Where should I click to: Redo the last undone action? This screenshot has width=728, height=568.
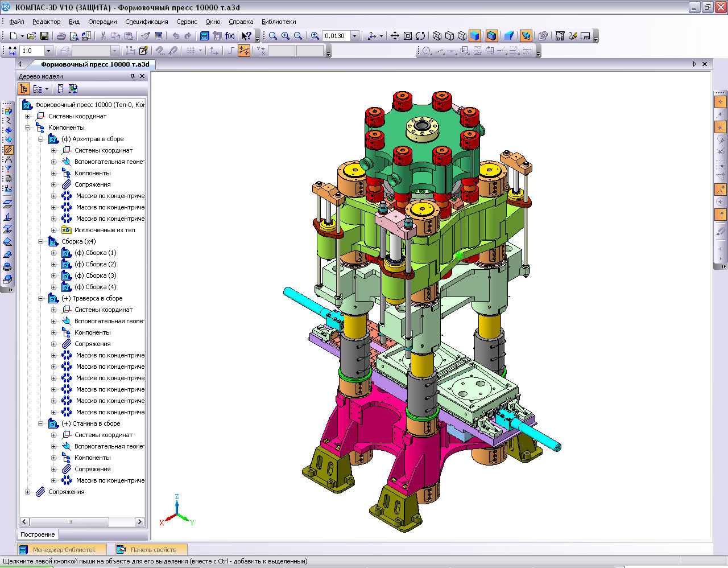188,36
